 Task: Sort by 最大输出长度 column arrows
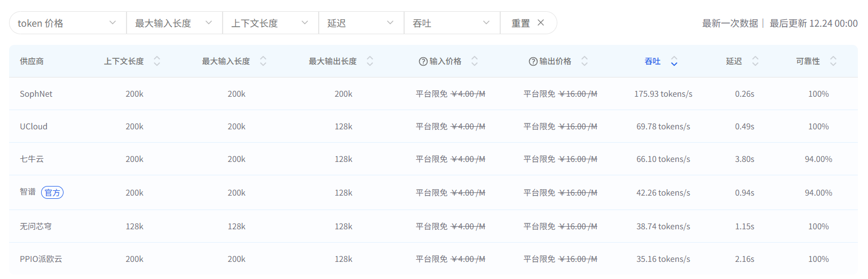[370, 61]
